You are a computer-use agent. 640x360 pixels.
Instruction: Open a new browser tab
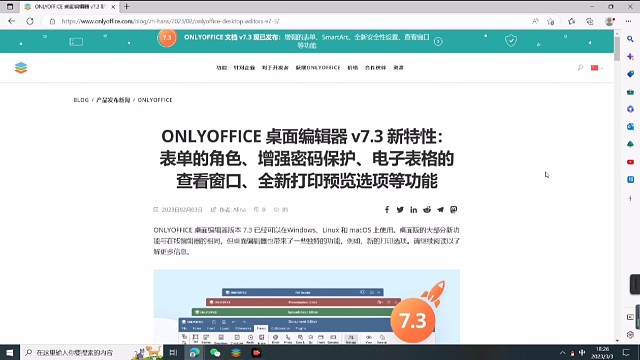[127, 7]
